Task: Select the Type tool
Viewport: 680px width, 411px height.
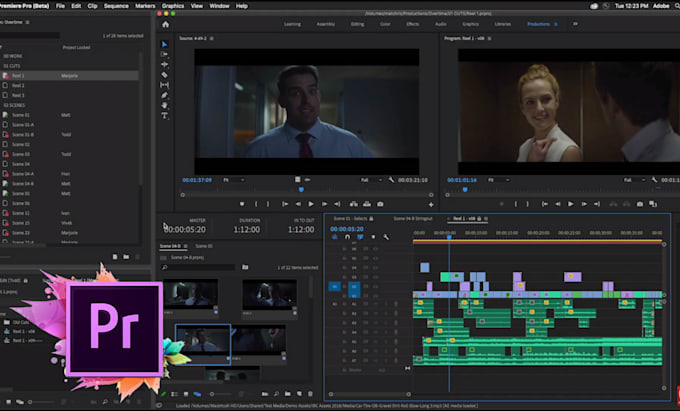Action: click(164, 116)
